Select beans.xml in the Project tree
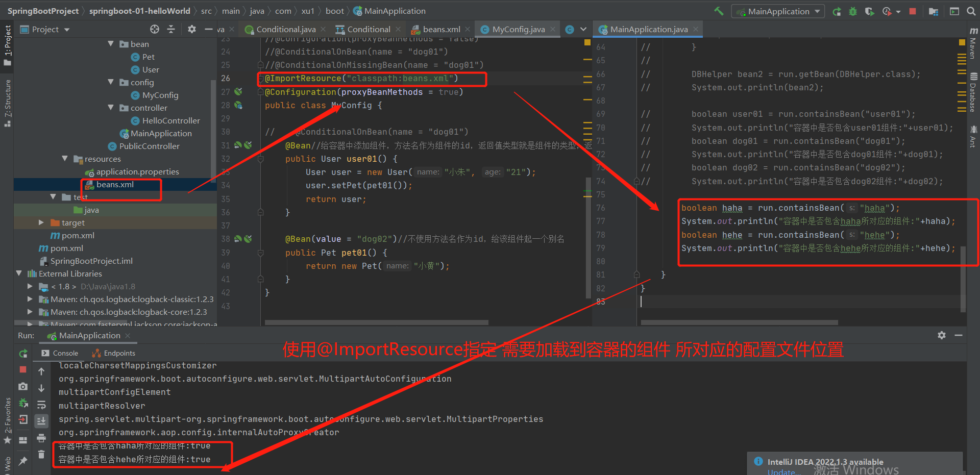This screenshot has width=980, height=475. click(115, 184)
